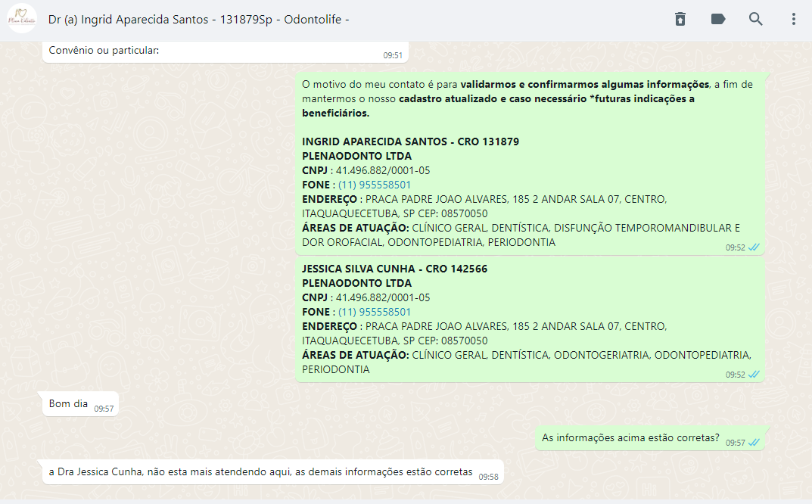Viewport: 812px width, 504px height.
Task: Select 'As informações acima estão corretas?' message
Action: coord(650,438)
